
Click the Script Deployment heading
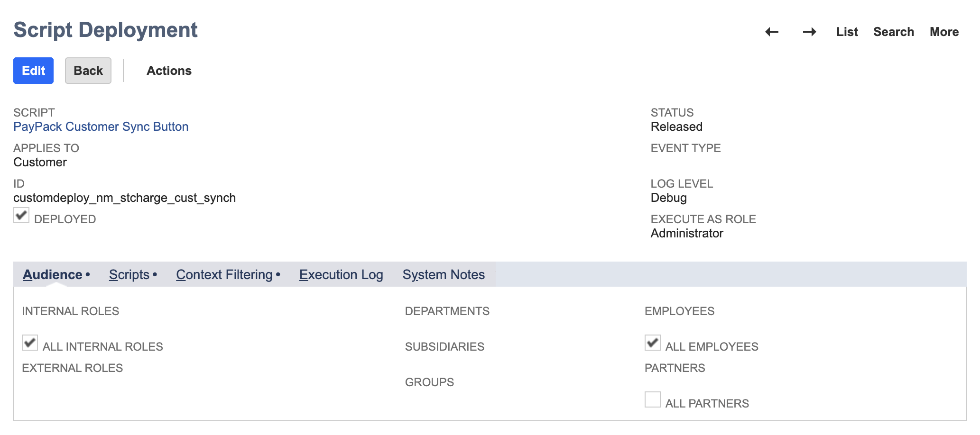coord(105,30)
